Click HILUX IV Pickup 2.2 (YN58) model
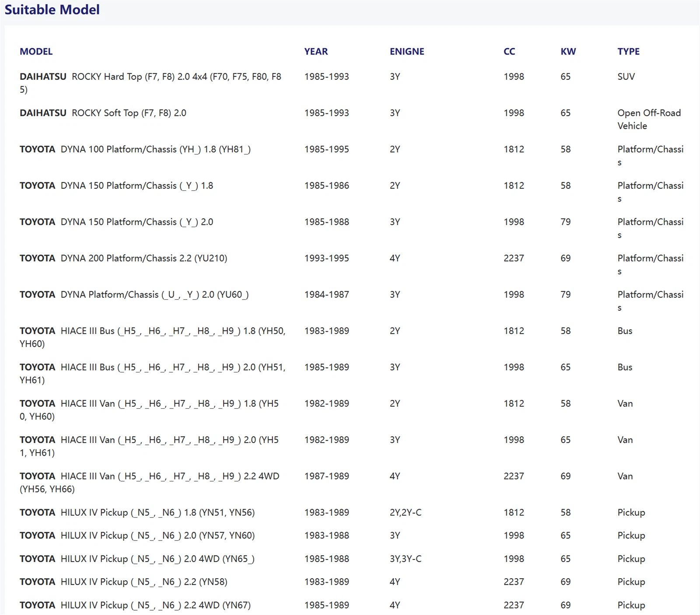 (123, 582)
